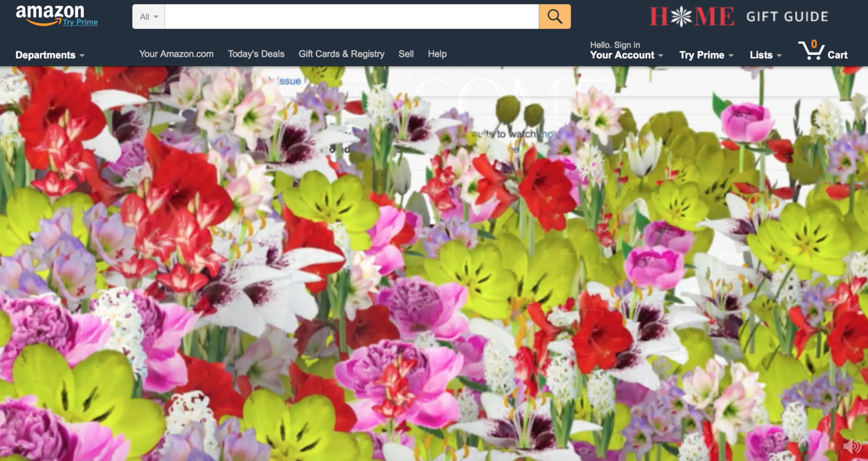The image size is (868, 461).
Task: Open the Lists dropdown
Action: pos(765,55)
